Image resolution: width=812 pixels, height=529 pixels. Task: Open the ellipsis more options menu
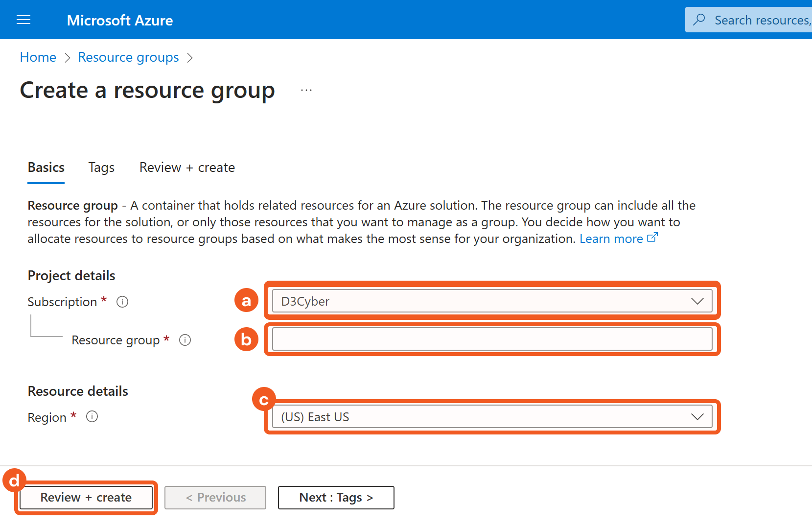306,91
